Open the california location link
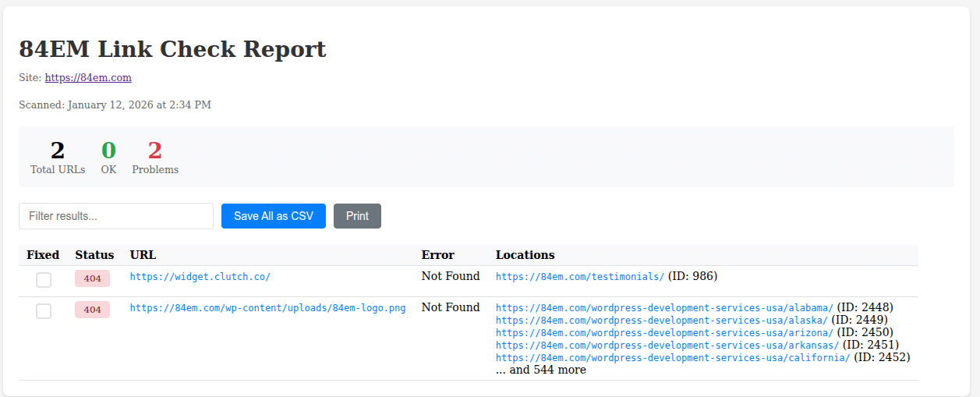Image resolution: width=980 pixels, height=397 pixels. pyautogui.click(x=673, y=358)
